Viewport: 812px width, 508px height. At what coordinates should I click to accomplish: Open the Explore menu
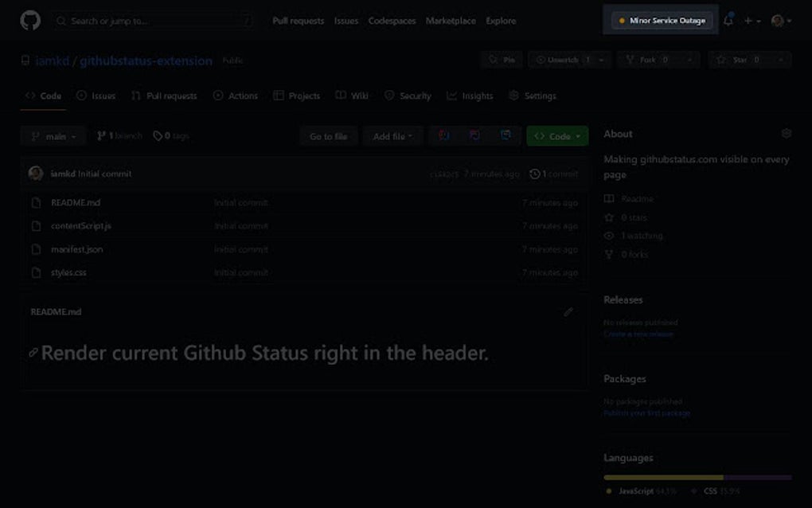click(501, 21)
